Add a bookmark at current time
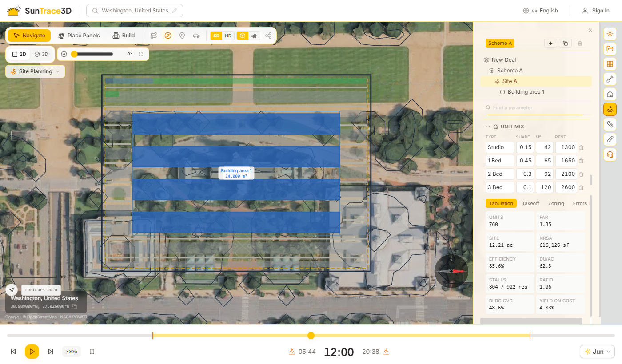This screenshot has height=364, width=622. 92,352
